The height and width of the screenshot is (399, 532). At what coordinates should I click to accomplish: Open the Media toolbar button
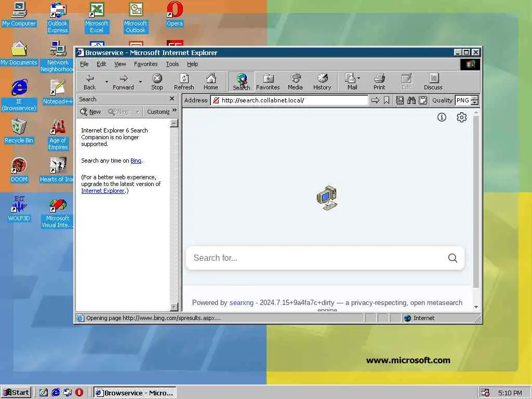click(295, 82)
